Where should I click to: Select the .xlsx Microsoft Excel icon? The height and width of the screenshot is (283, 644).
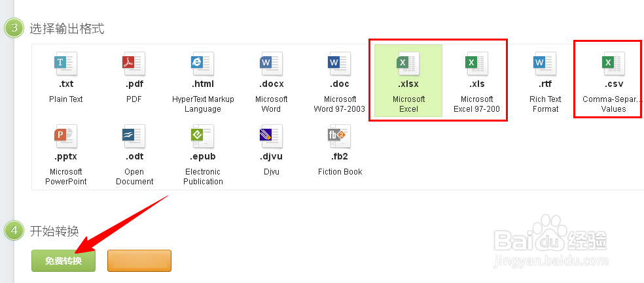click(x=408, y=63)
